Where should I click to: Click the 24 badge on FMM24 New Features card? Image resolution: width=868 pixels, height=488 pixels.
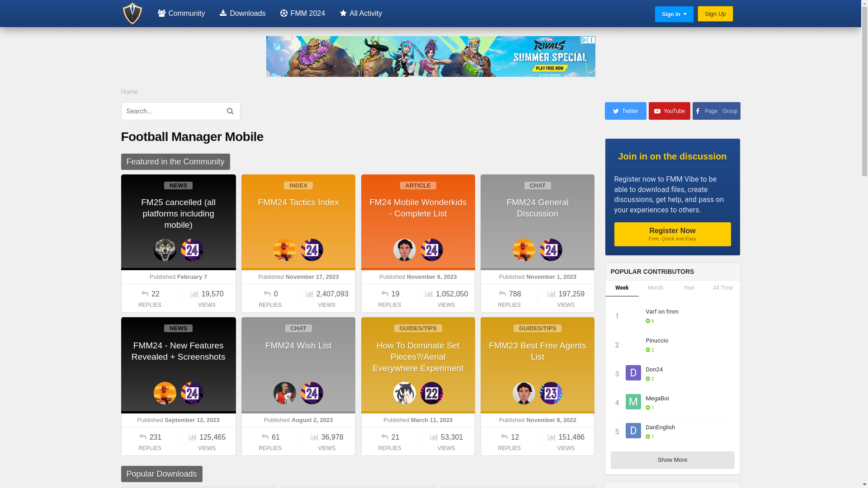(192, 393)
